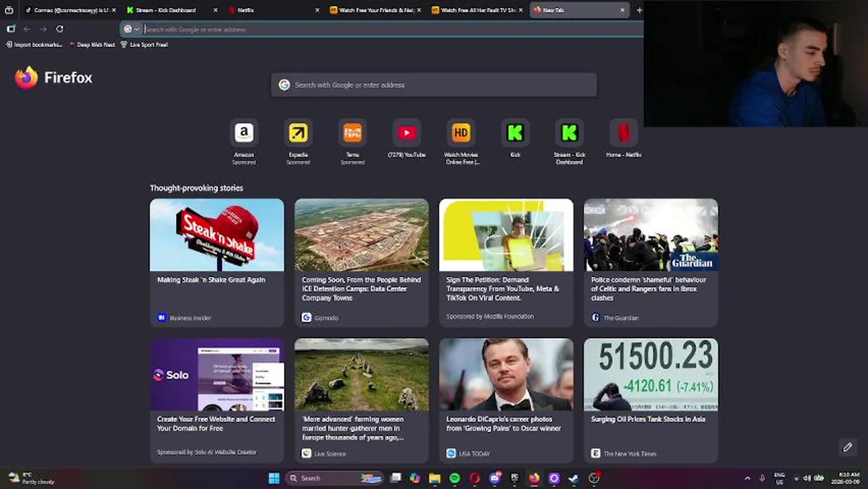Open Spotify from the taskbar
Viewport: 868px width, 489px height.
point(454,478)
